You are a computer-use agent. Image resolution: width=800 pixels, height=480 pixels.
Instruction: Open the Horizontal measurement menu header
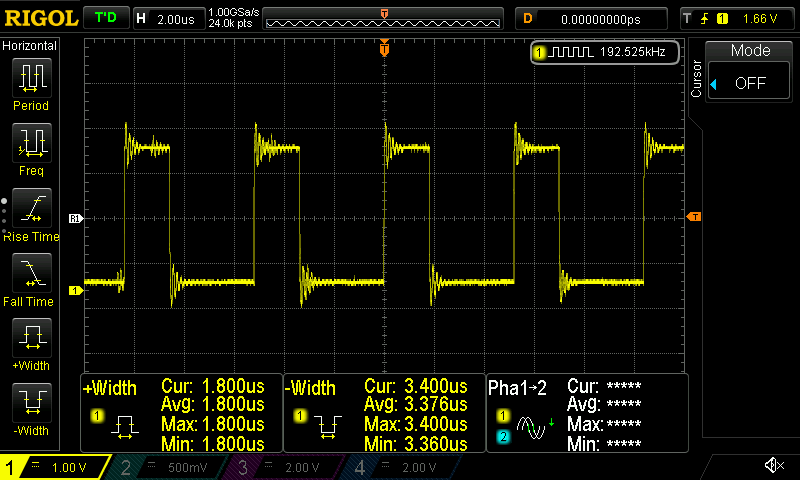click(x=30, y=46)
